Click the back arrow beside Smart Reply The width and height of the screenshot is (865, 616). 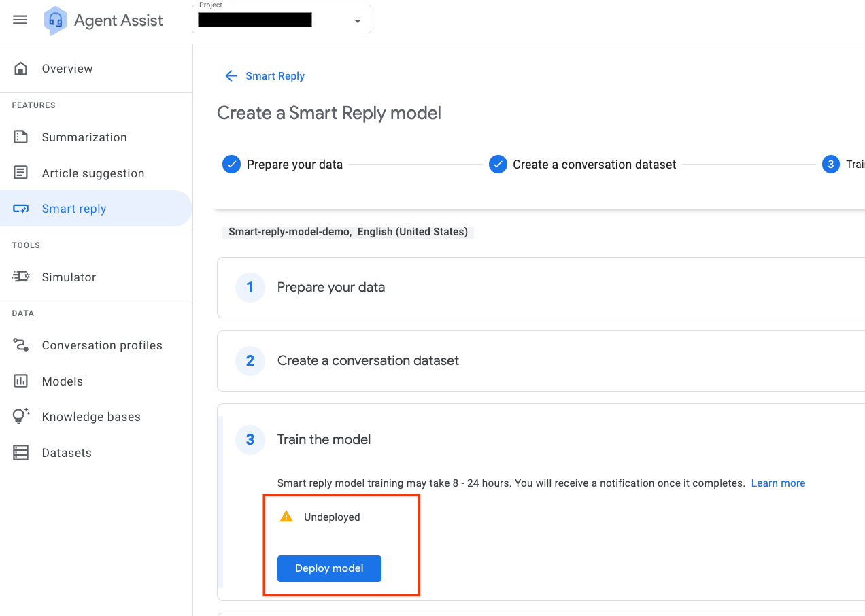point(231,76)
